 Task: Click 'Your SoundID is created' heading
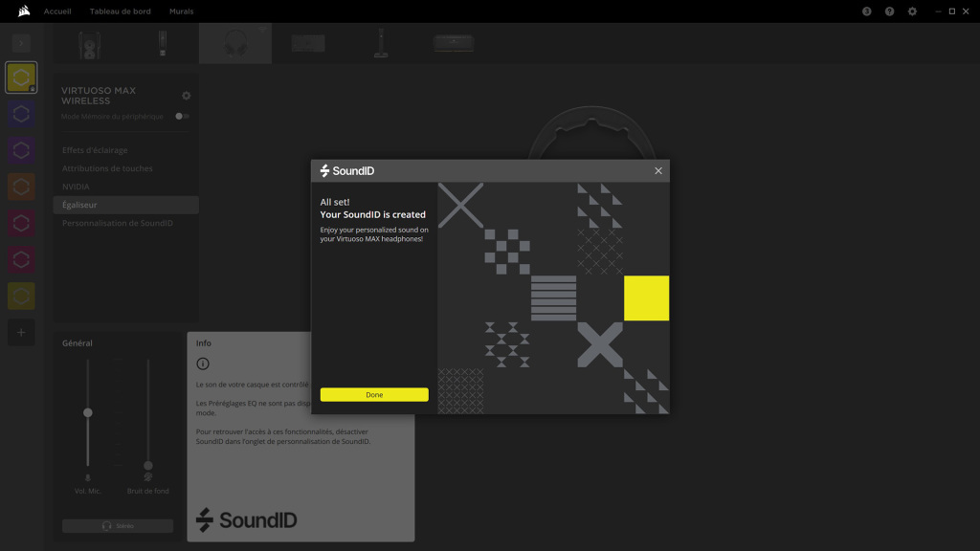point(372,214)
